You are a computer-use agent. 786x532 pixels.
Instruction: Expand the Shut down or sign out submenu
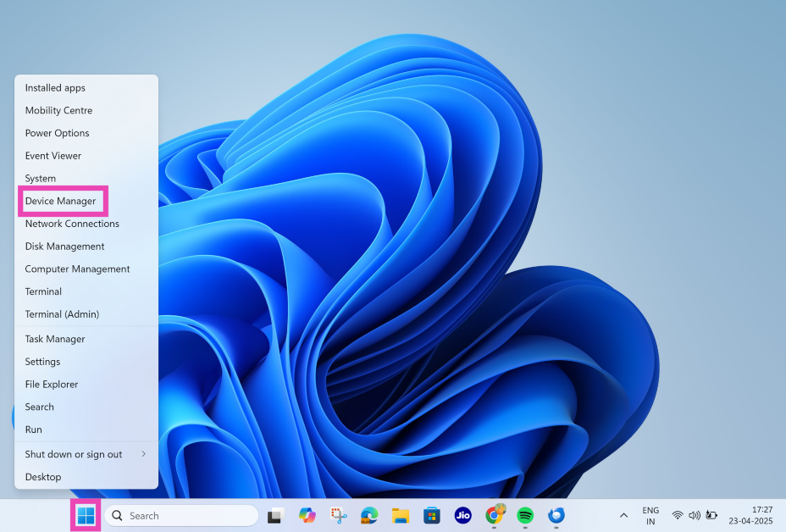click(85, 454)
